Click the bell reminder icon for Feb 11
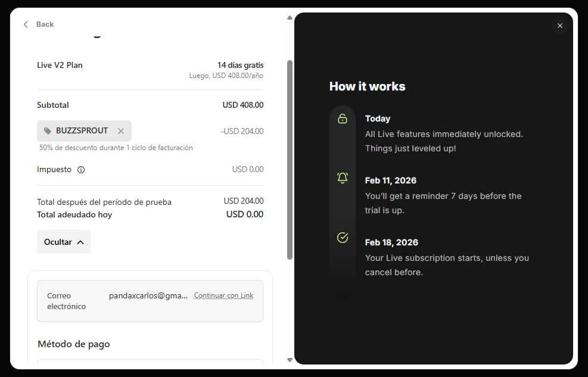 pyautogui.click(x=343, y=177)
